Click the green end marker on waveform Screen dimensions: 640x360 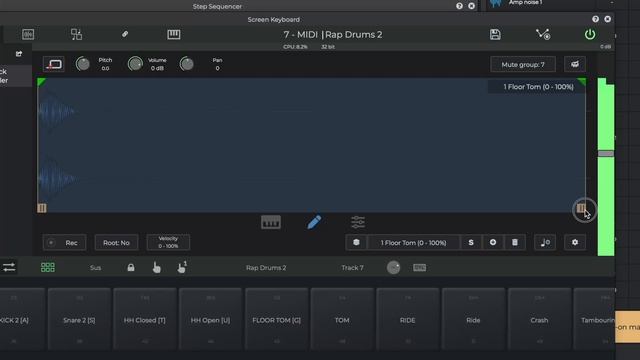click(x=582, y=82)
